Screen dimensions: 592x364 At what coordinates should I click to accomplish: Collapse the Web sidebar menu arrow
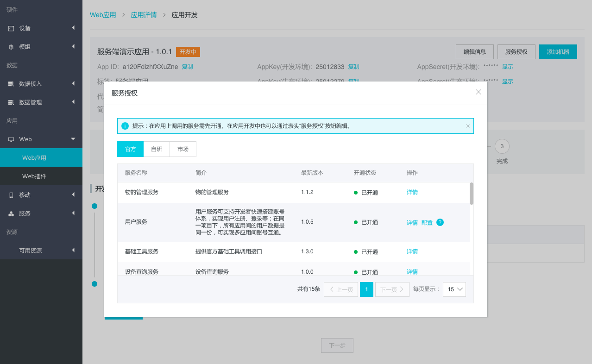tap(73, 139)
